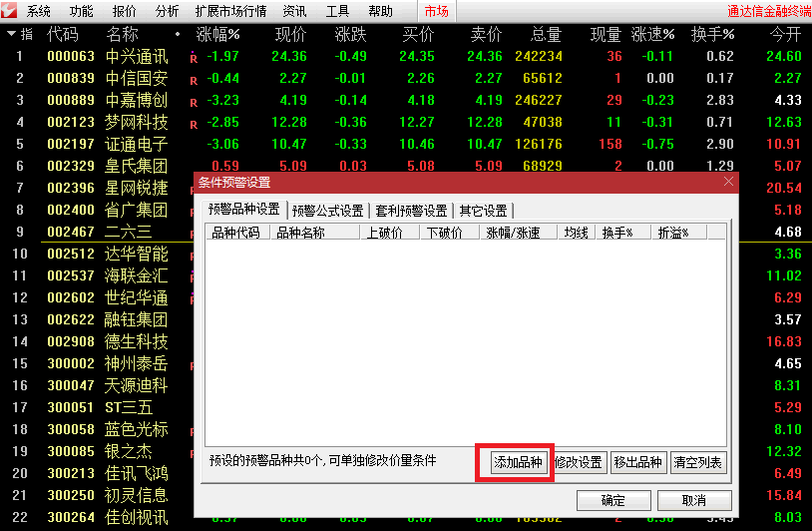This screenshot has width=812, height=531.
Task: Open the 系统 menu
Action: tap(39, 11)
